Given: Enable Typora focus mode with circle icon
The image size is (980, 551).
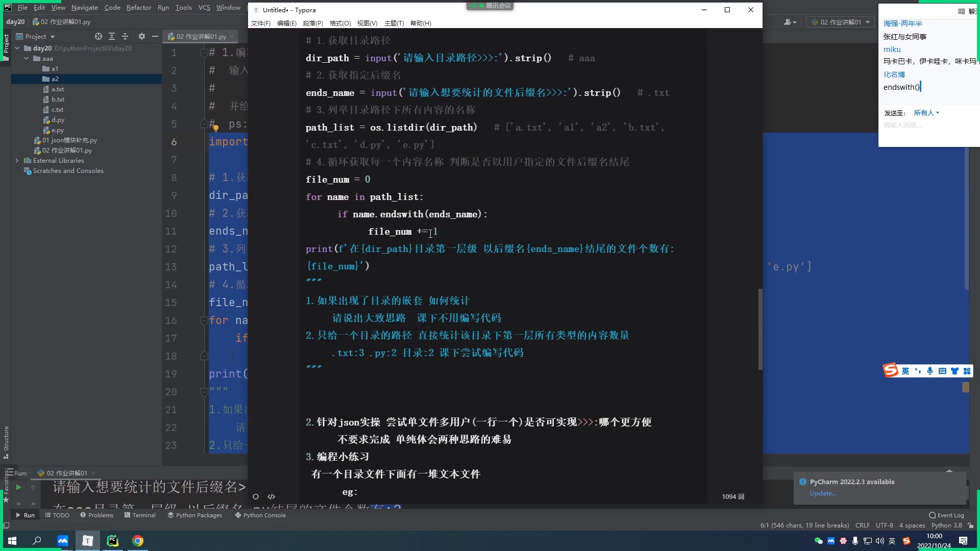Looking at the screenshot, I should (256, 496).
